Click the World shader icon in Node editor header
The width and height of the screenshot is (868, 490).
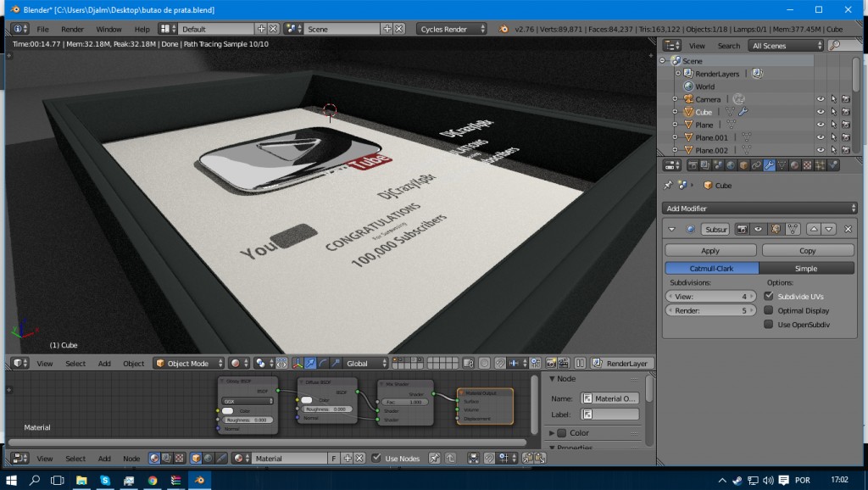pos(207,458)
